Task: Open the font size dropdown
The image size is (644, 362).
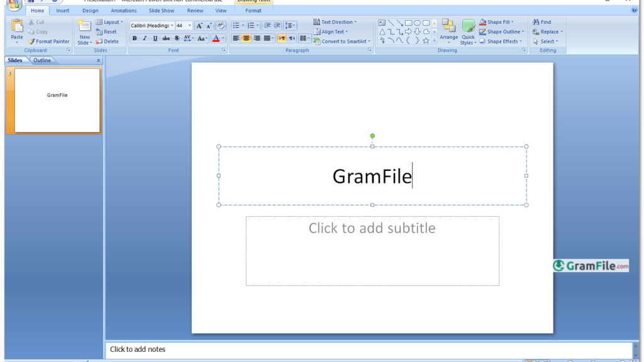Action: point(189,25)
